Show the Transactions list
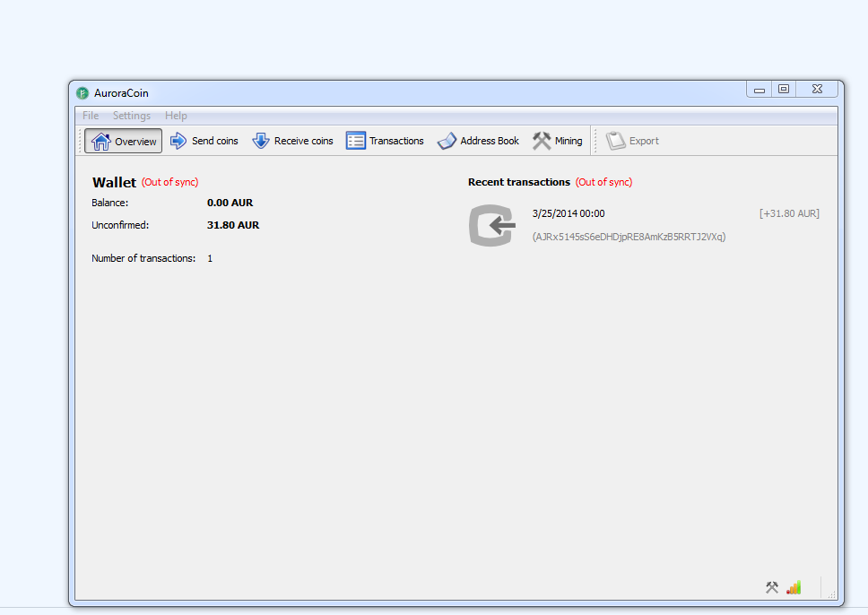 pyautogui.click(x=385, y=141)
